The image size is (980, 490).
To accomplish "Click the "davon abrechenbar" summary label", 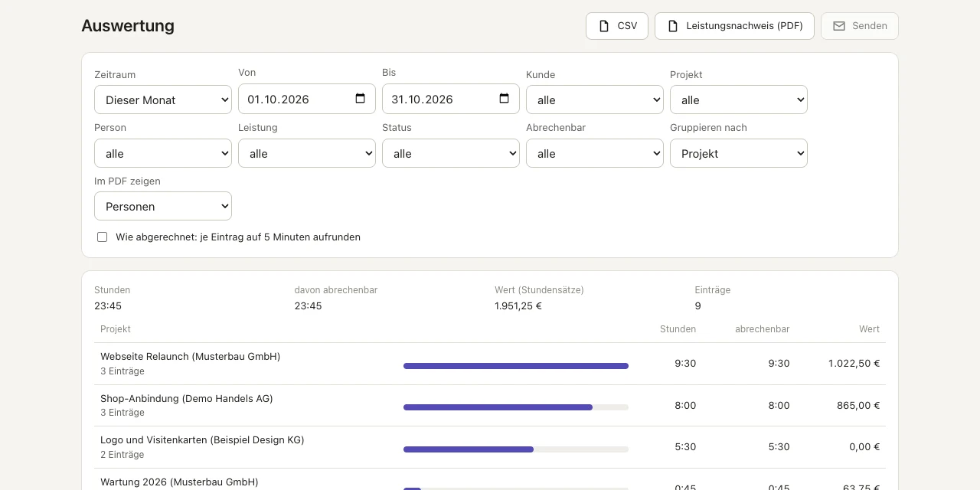I will (x=336, y=290).
